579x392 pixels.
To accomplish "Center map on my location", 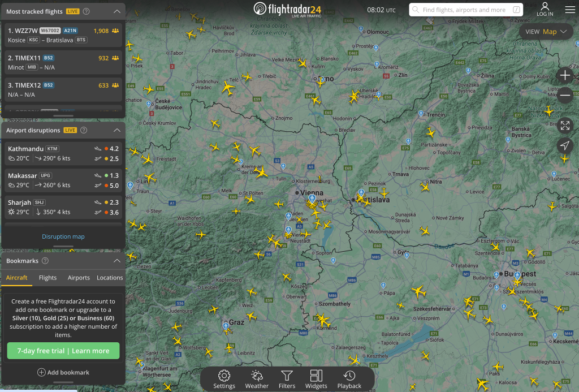I will (x=565, y=145).
